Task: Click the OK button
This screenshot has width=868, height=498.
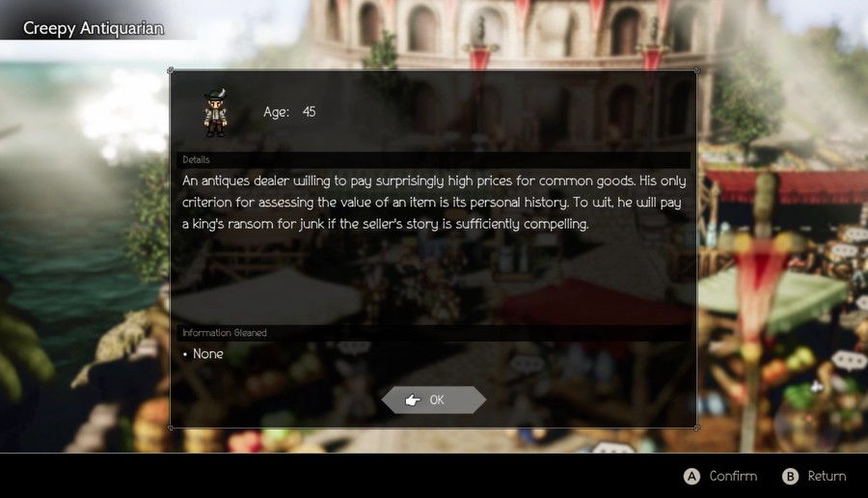Action: 433,400
